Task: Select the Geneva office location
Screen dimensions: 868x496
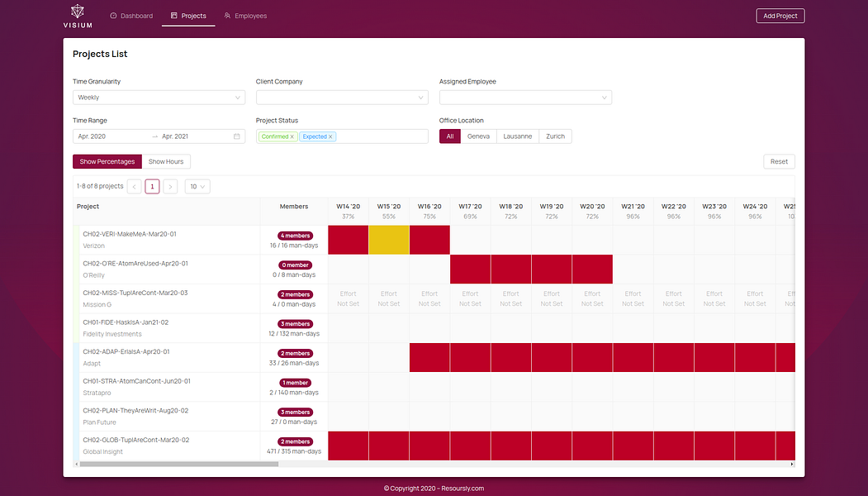Action: (x=478, y=136)
